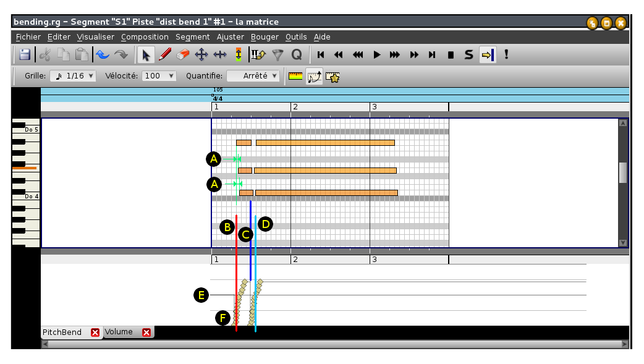Toggle scroll-to-follow playback icon
This screenshot has width=644, height=364.
[x=488, y=54]
